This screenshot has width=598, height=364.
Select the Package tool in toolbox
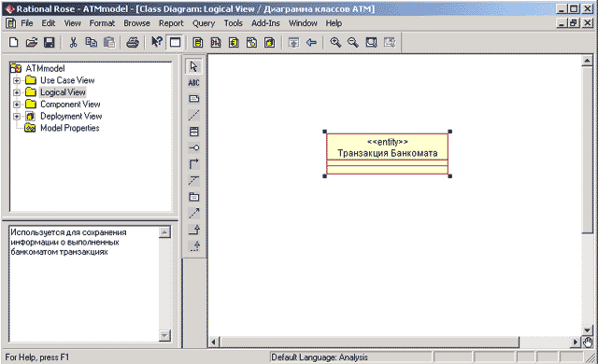193,197
